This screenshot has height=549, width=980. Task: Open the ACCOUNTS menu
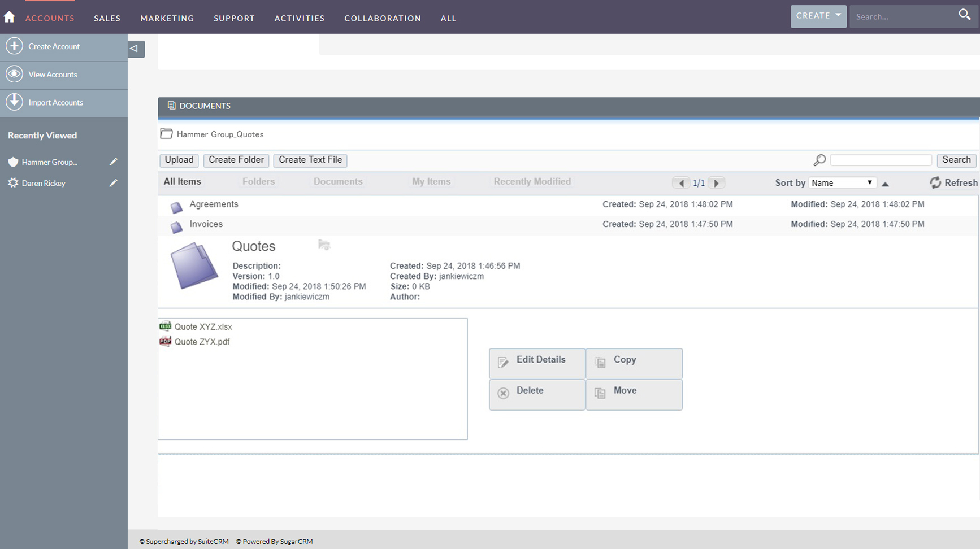tap(50, 18)
